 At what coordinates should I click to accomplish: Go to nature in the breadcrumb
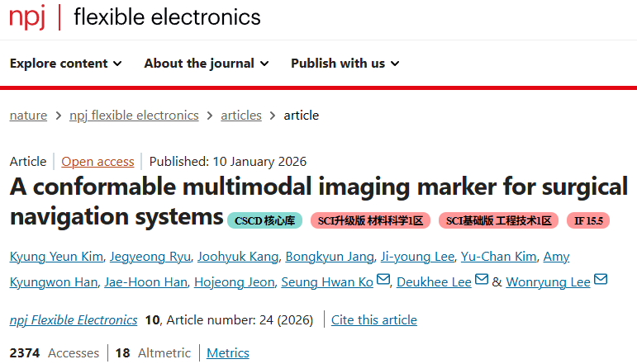tap(28, 116)
